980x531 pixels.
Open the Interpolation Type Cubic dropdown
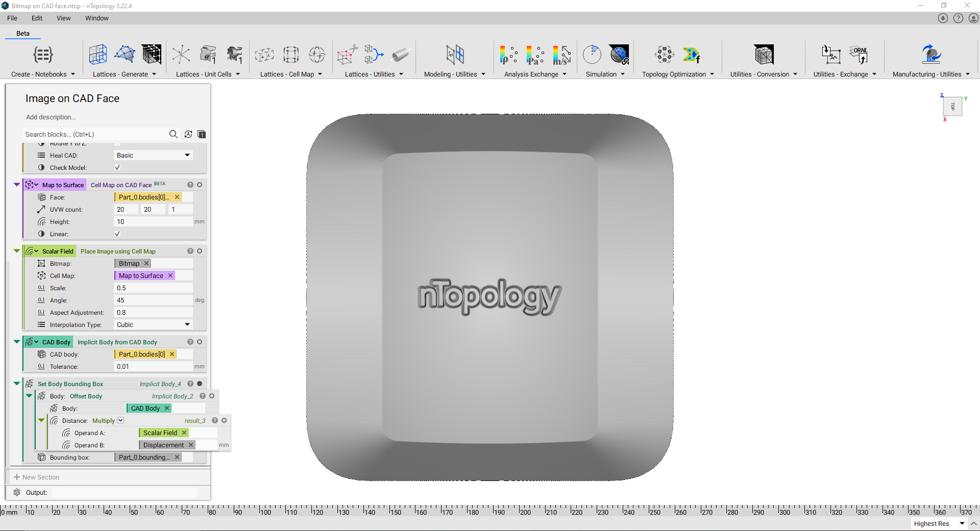coord(153,324)
